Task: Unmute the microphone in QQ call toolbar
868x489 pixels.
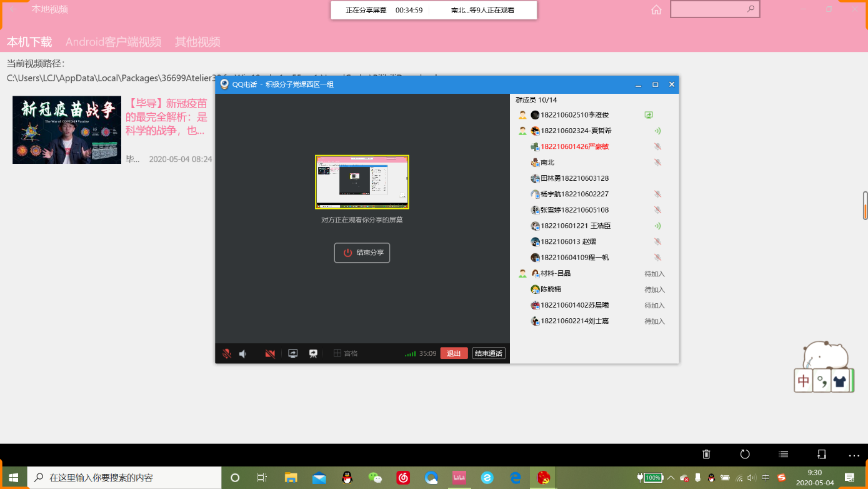Action: pos(227,353)
